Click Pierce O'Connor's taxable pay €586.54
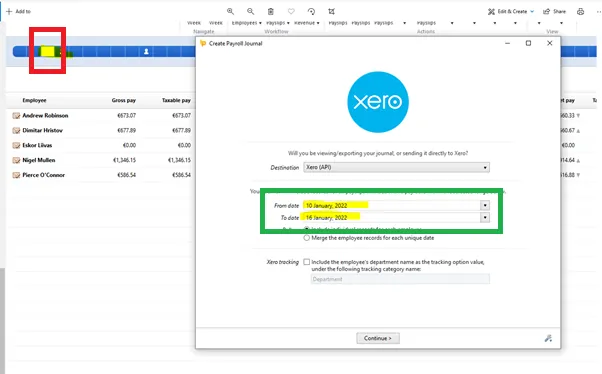 click(x=182, y=175)
